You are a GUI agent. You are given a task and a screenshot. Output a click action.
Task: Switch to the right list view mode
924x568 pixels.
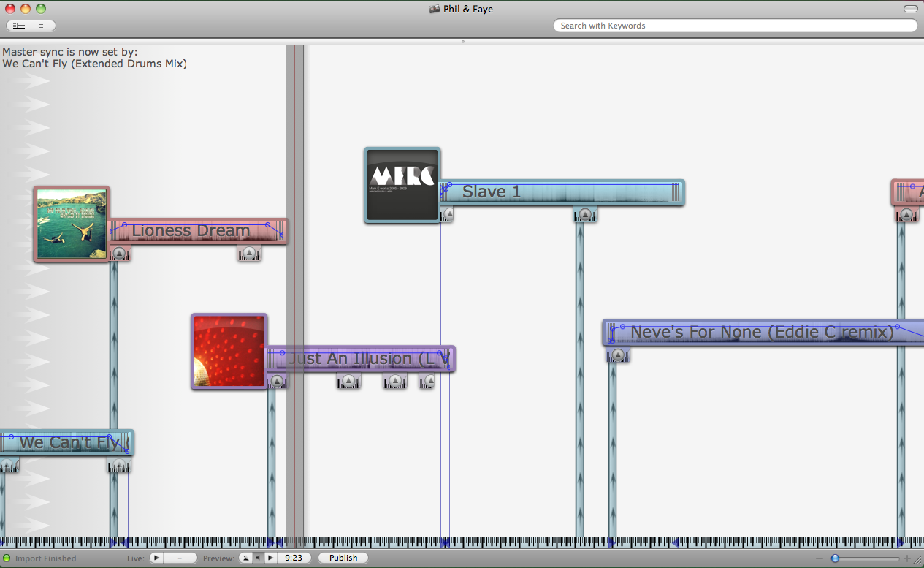pos(42,26)
